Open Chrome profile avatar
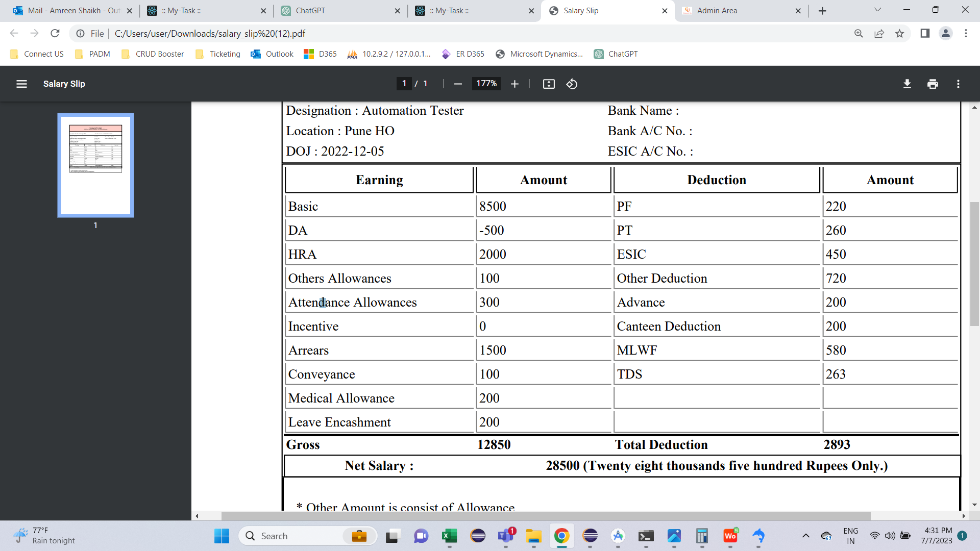 coord(946,33)
